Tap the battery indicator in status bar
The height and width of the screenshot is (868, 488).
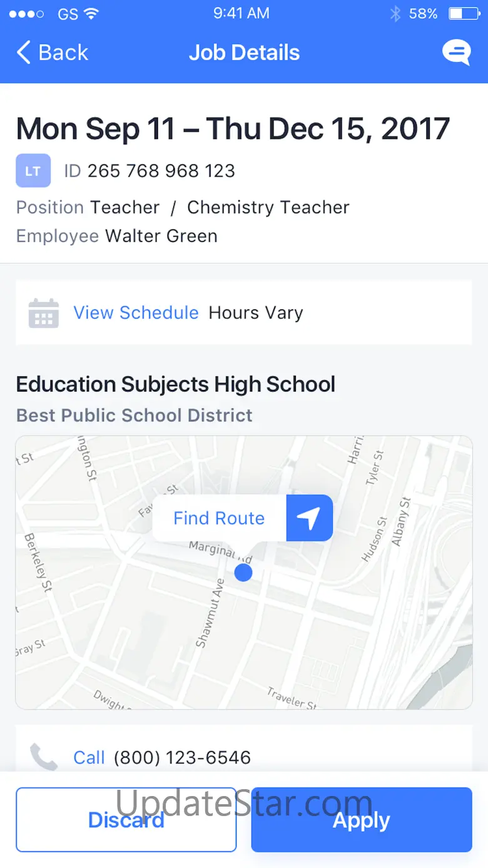coord(464,13)
